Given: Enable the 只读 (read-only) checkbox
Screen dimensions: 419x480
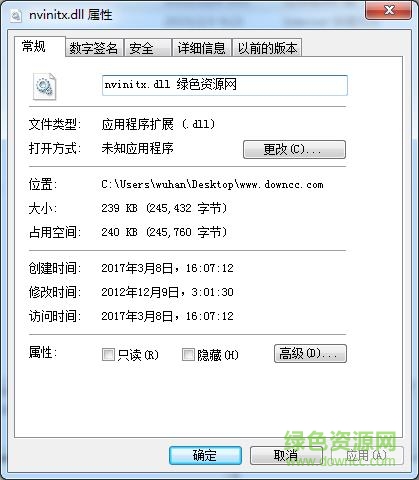Looking at the screenshot, I should pyautogui.click(x=108, y=355).
